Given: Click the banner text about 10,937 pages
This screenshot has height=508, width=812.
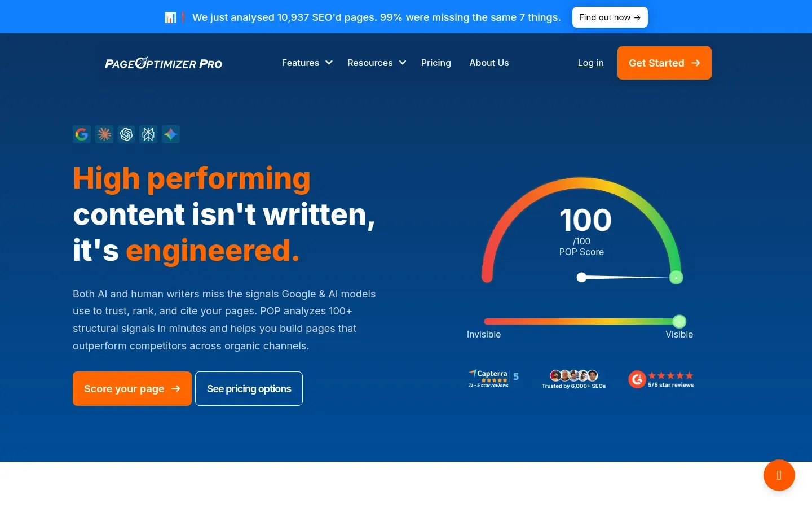Looking at the screenshot, I should pos(376,17).
